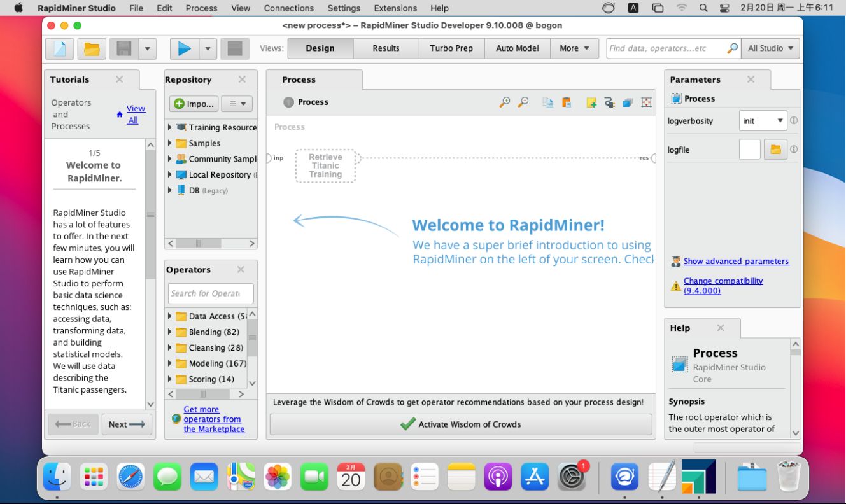
Task: Click the Import data button in Repository
Action: tap(194, 104)
